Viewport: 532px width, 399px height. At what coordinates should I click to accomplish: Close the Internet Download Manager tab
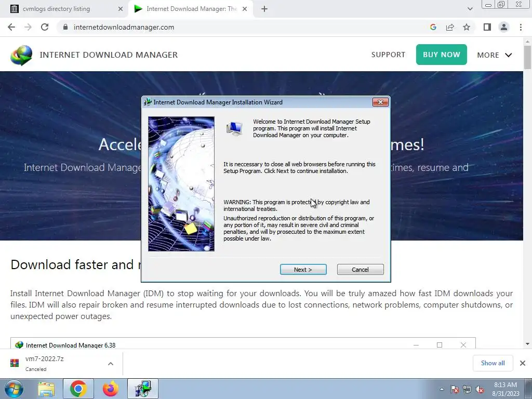point(244,9)
